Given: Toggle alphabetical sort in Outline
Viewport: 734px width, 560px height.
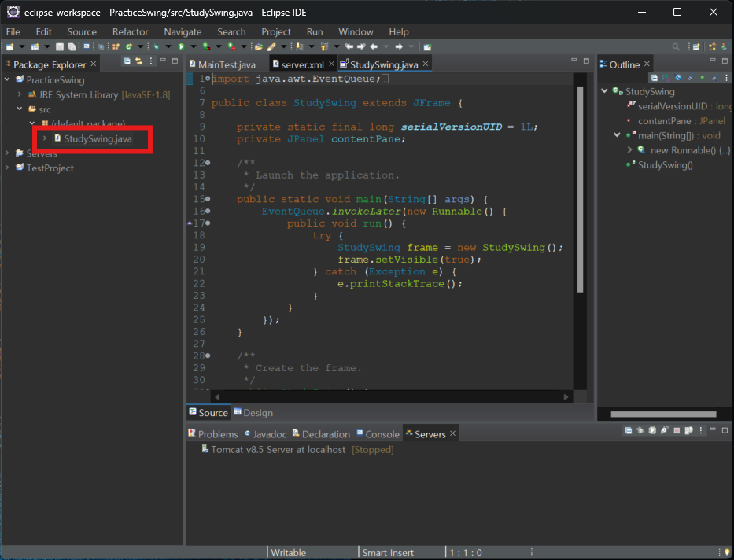Looking at the screenshot, I should 666,78.
